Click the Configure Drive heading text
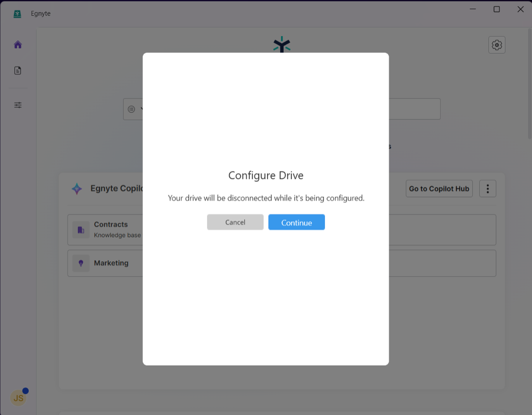The width and height of the screenshot is (532, 415). (266, 175)
